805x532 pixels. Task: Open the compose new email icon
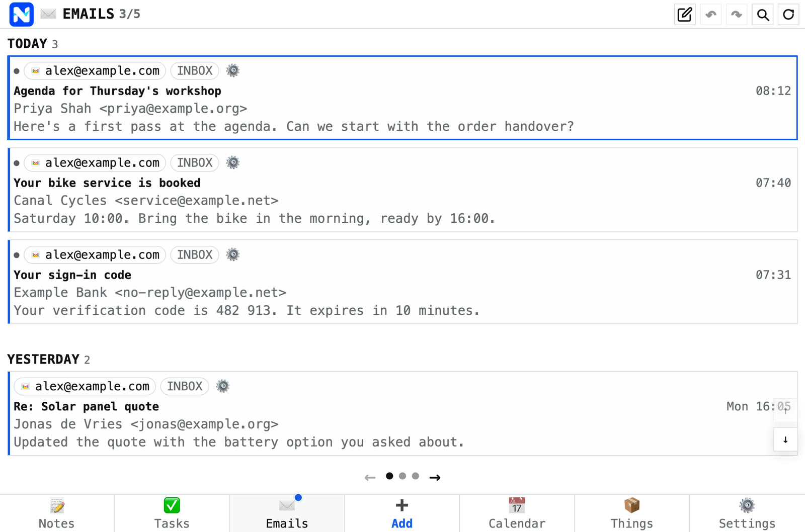point(685,15)
